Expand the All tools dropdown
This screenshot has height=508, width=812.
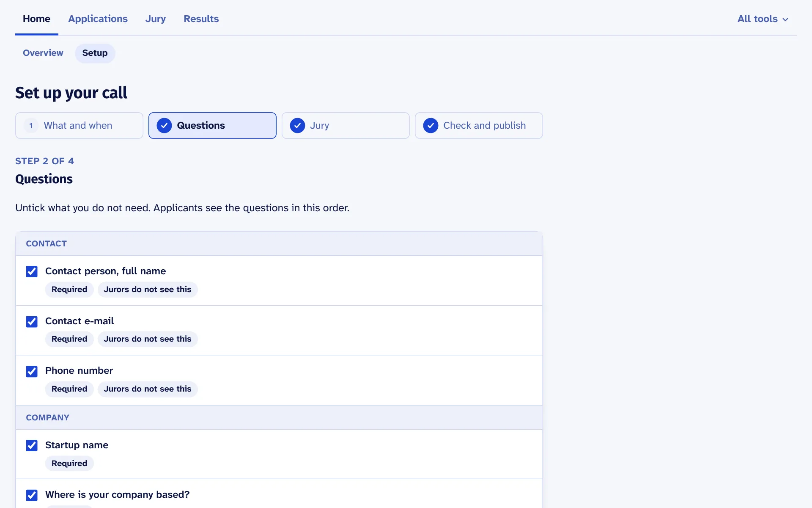[x=763, y=19]
